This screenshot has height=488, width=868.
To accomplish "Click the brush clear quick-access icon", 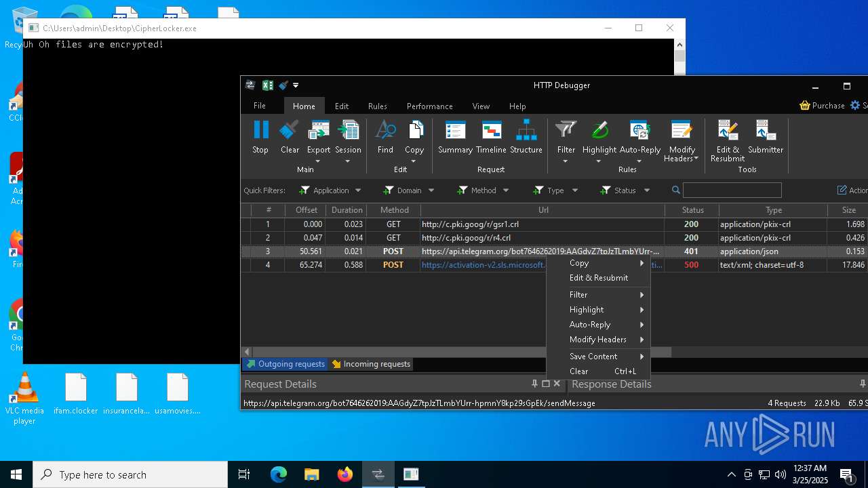I will click(283, 85).
